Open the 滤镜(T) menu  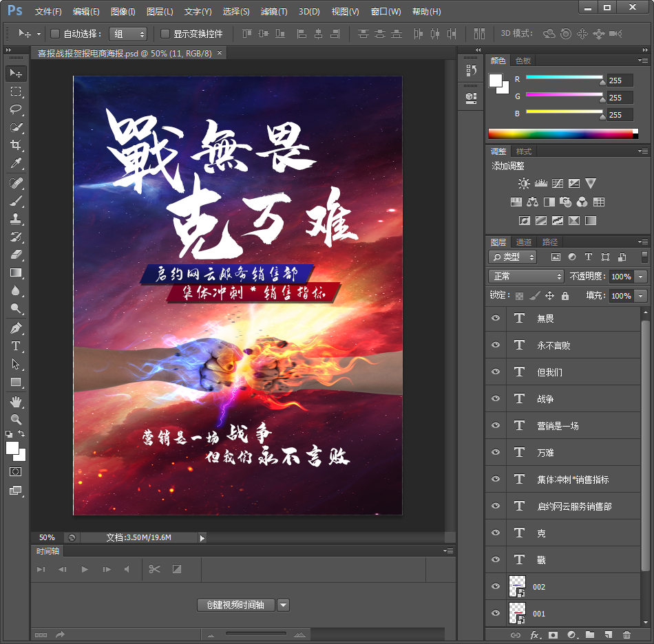point(274,12)
